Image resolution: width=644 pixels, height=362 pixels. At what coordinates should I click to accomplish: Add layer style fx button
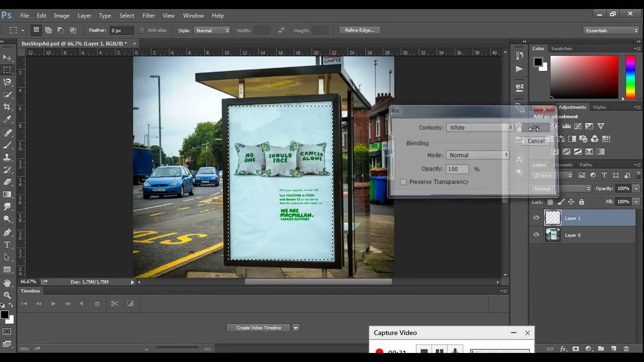[563, 348]
